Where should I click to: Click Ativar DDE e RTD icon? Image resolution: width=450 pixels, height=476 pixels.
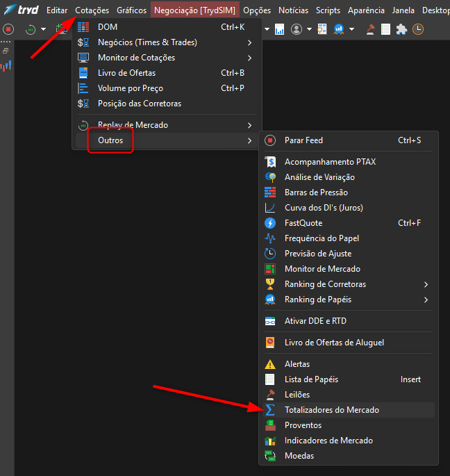point(270,321)
